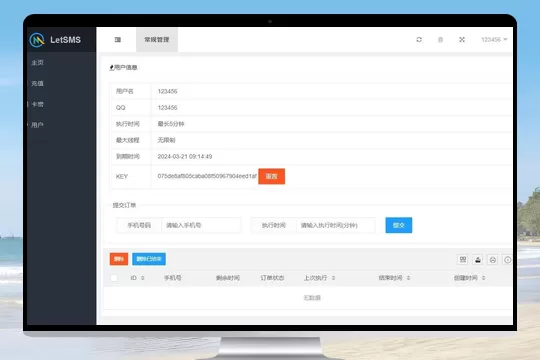Click the trash icon in the header
The width and height of the screenshot is (540, 360).
point(440,40)
